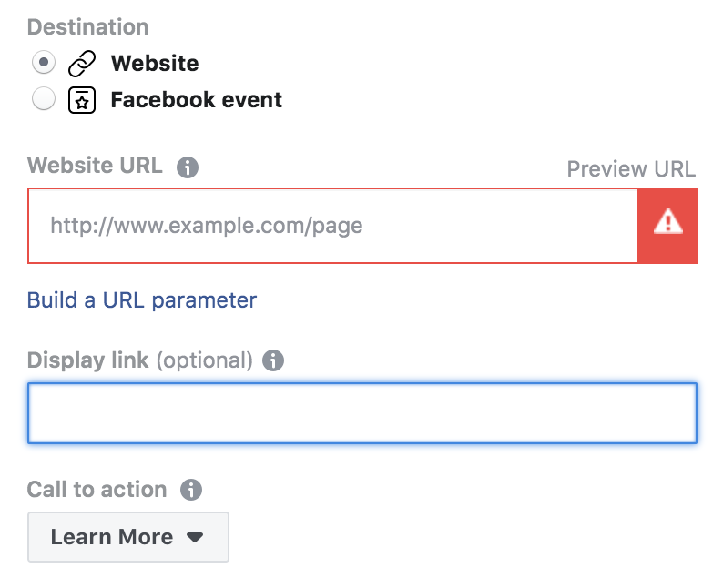Image resolution: width=723 pixels, height=588 pixels.
Task: Click the dropdown arrow beside Learn More
Action: [x=195, y=537]
